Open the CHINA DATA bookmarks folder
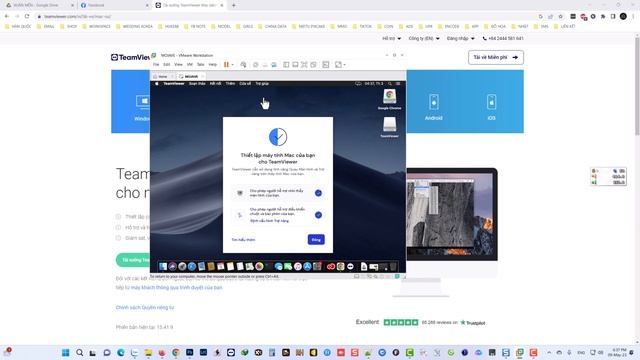Image resolution: width=640 pixels, height=360 pixels. point(272,26)
